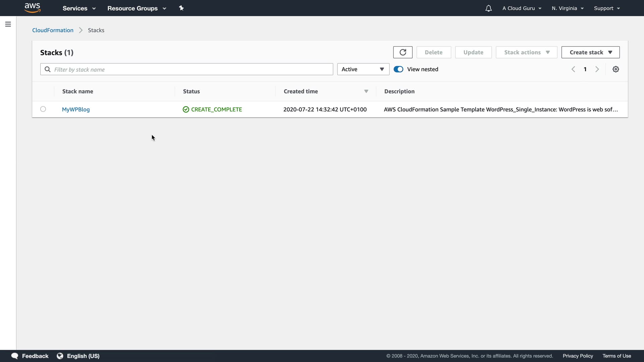644x362 pixels.
Task: Go to previous page arrow
Action: pos(573,69)
